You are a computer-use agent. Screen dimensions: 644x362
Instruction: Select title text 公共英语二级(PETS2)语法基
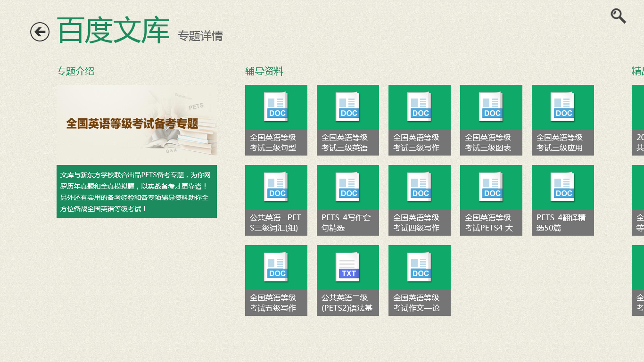[x=347, y=303]
